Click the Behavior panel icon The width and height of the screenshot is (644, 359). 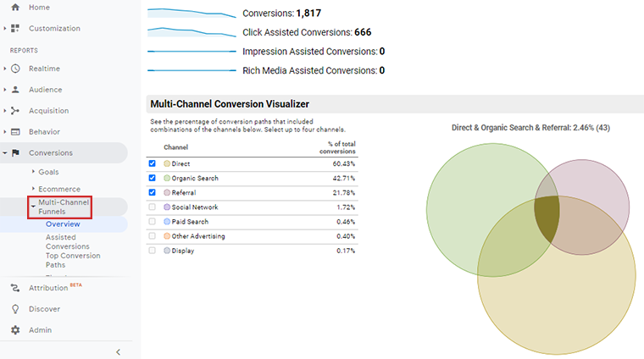15,132
